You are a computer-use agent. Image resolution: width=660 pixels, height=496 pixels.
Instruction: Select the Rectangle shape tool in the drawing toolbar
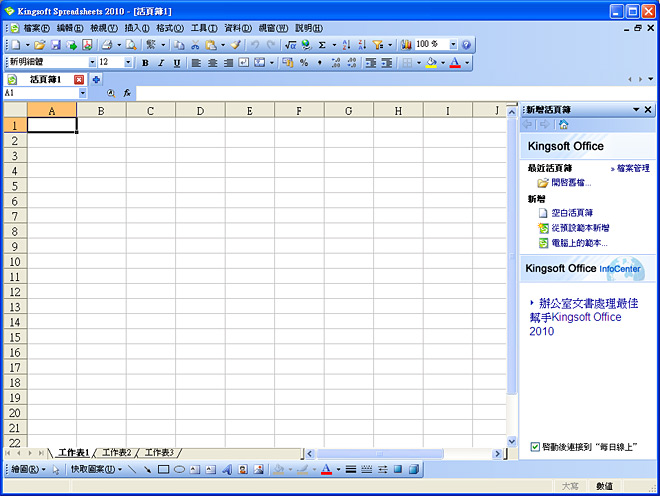click(163, 469)
